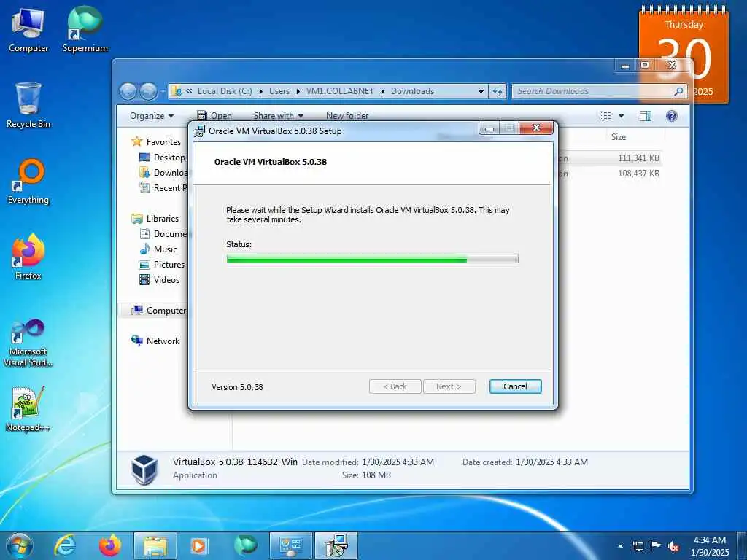Launch Supermium from the desktop
747x560 pixels.
(85, 29)
